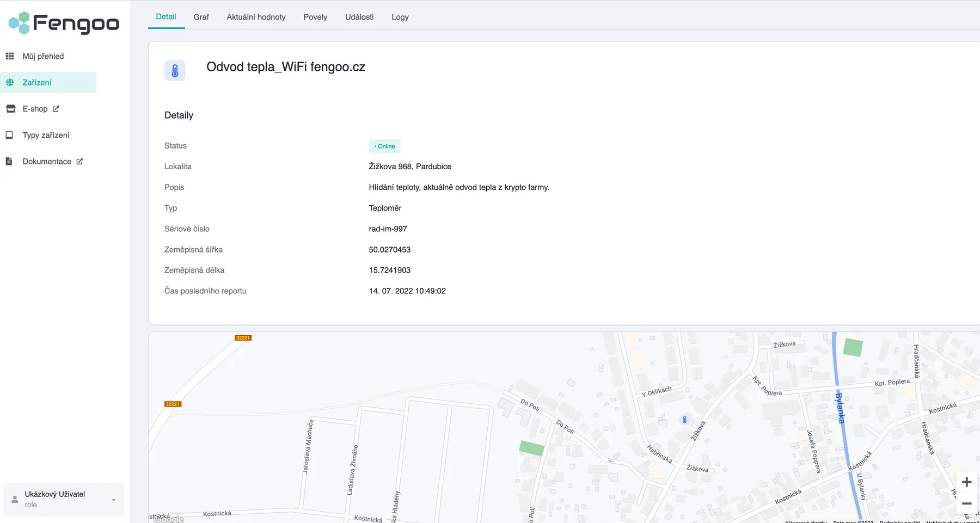This screenshot has width=980, height=523.
Task: Click the address Žižkova 968, Pardubice
Action: point(410,167)
